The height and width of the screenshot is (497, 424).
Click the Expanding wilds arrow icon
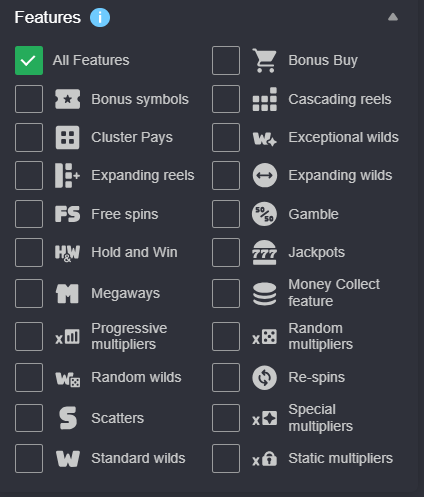pyautogui.click(x=264, y=175)
